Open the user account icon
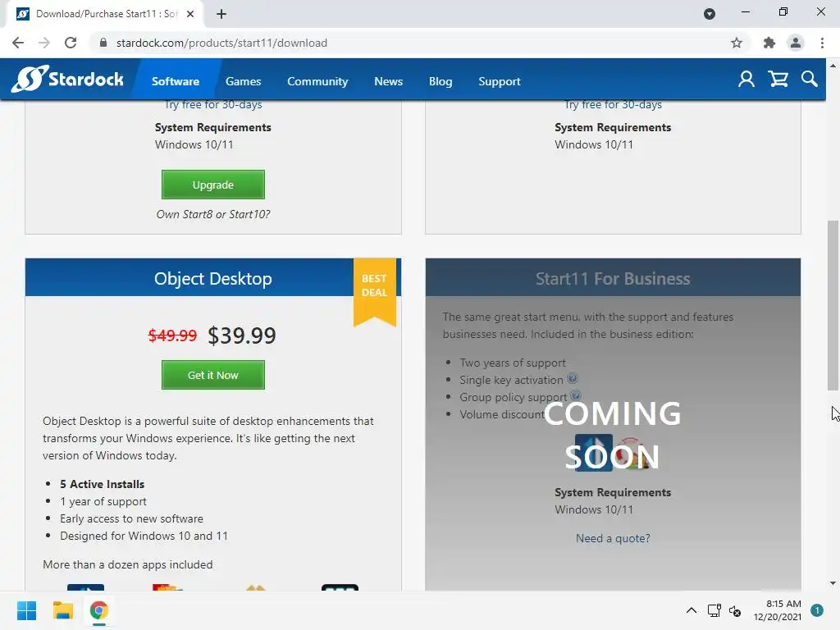The image size is (840, 630). (746, 80)
